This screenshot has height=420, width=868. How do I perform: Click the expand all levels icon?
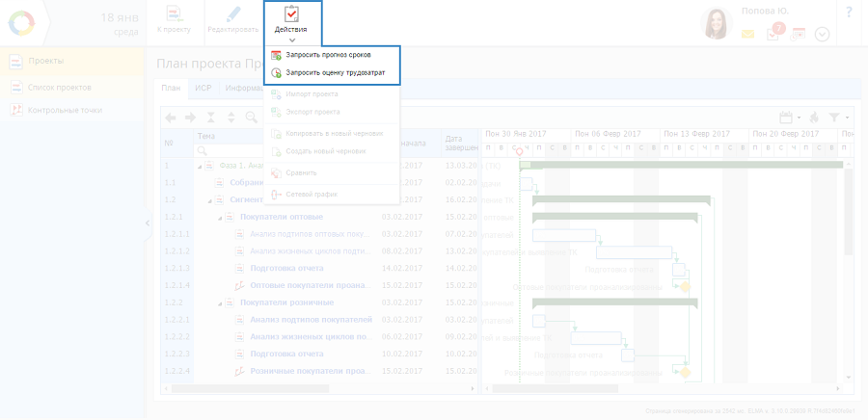point(231,118)
